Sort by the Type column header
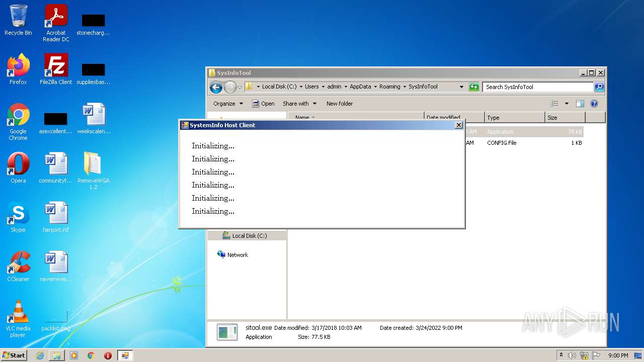 pyautogui.click(x=515, y=118)
